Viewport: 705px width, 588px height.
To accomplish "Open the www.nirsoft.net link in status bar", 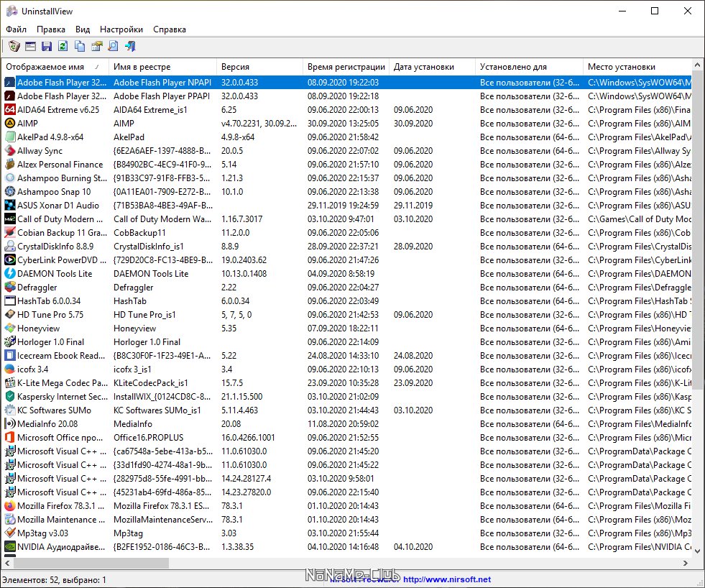I will click(447, 579).
